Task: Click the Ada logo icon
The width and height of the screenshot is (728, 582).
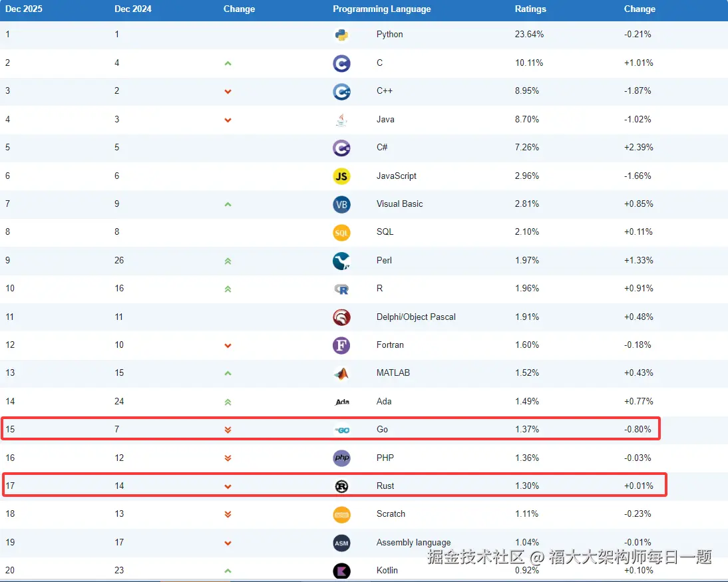Action: (342, 402)
